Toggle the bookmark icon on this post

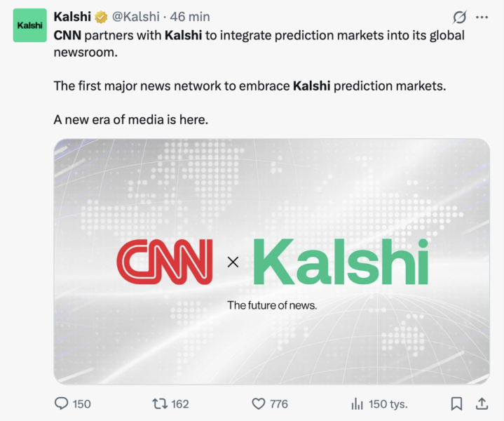[456, 403]
